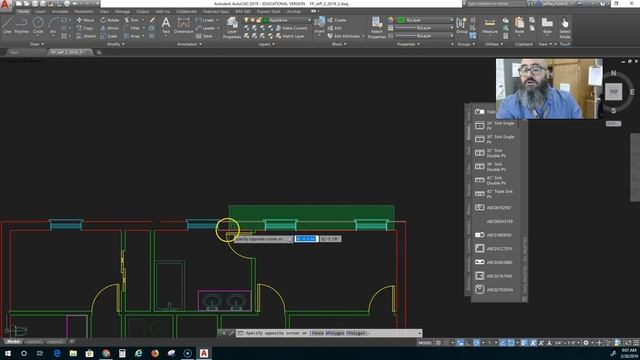
Task: Select the Polyline tool
Action: point(22,25)
